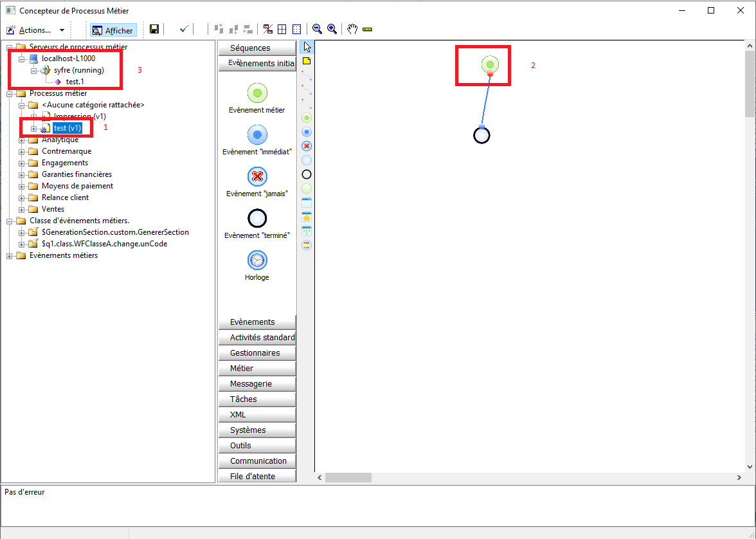756x539 pixels.
Task: Pick the small blue immediate event icon in the strip
Action: (306, 132)
